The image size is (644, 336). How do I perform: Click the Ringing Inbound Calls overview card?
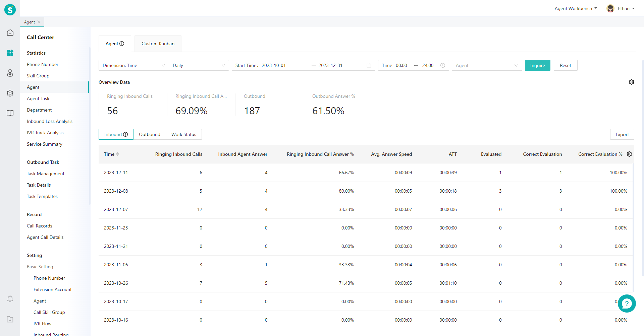pos(133,105)
